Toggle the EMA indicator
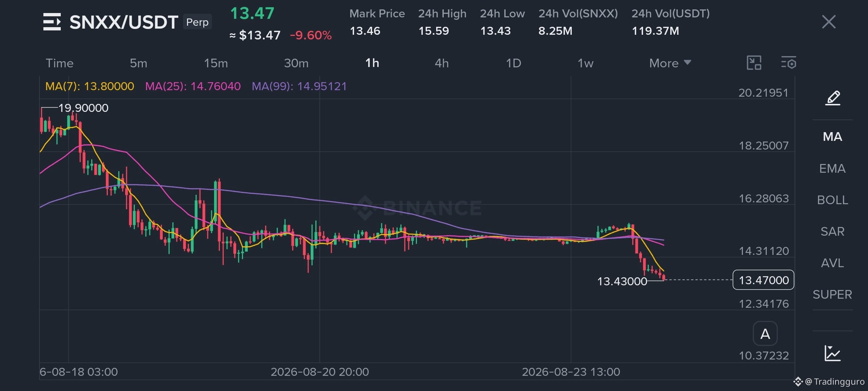The image size is (868, 391). click(x=833, y=169)
